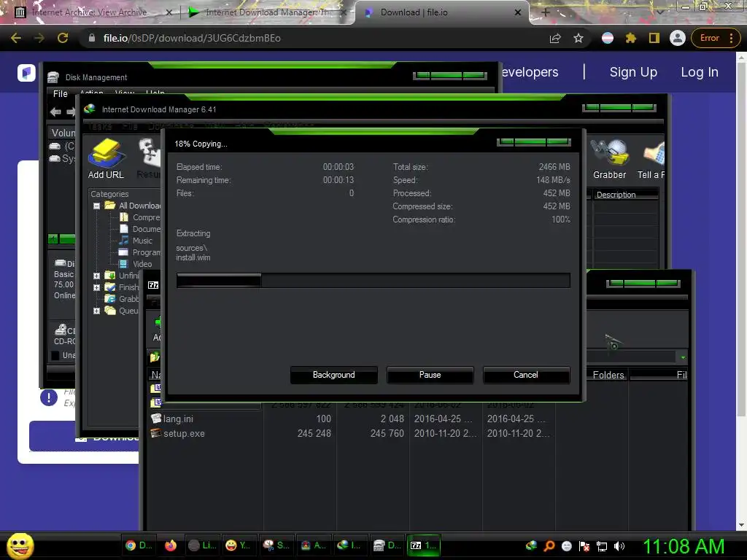Screen dimensions: 747x560
Task: Click the 7z icon in the 7-Zip title bar
Action: (153, 285)
